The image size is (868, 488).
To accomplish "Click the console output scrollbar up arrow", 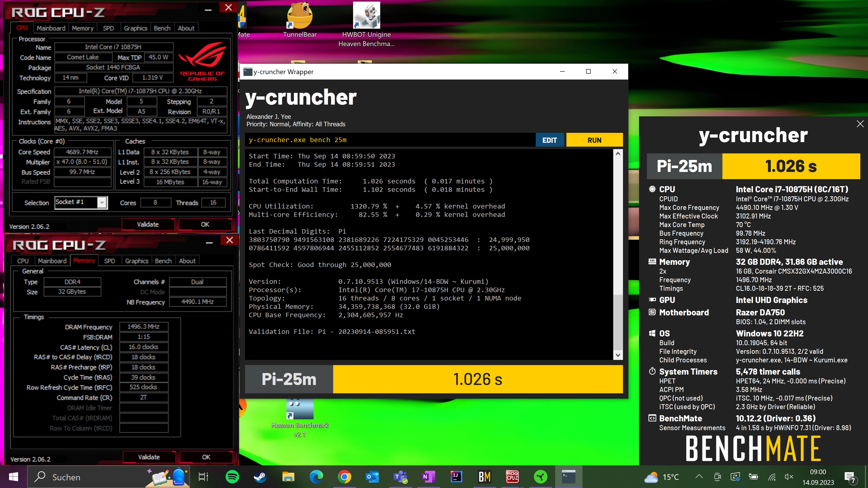I will (618, 154).
